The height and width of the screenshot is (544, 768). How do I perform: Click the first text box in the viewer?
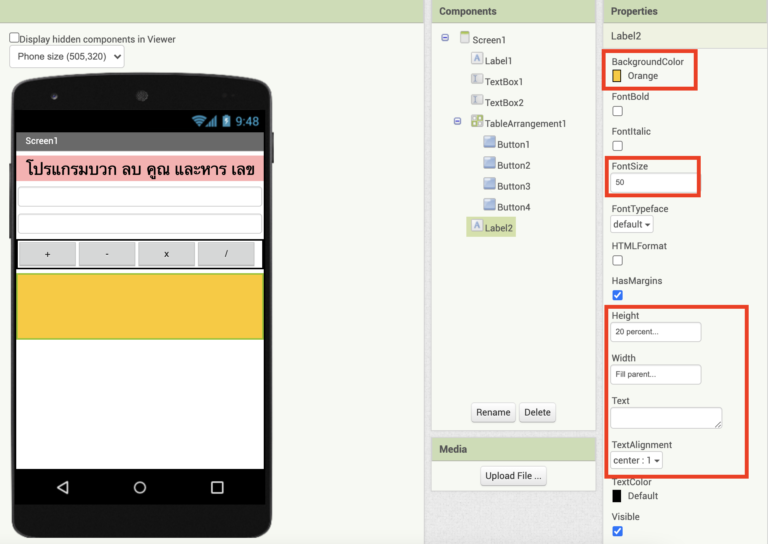point(140,196)
